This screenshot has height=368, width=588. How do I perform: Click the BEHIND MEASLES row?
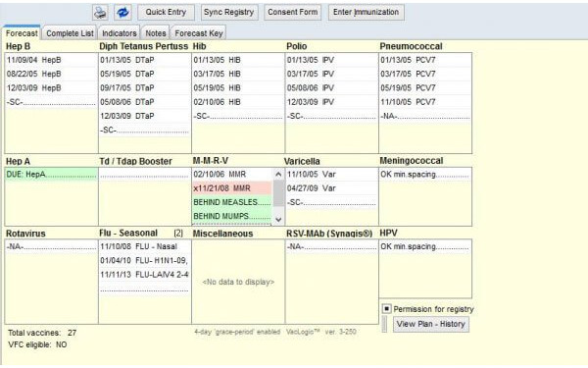[232, 202]
